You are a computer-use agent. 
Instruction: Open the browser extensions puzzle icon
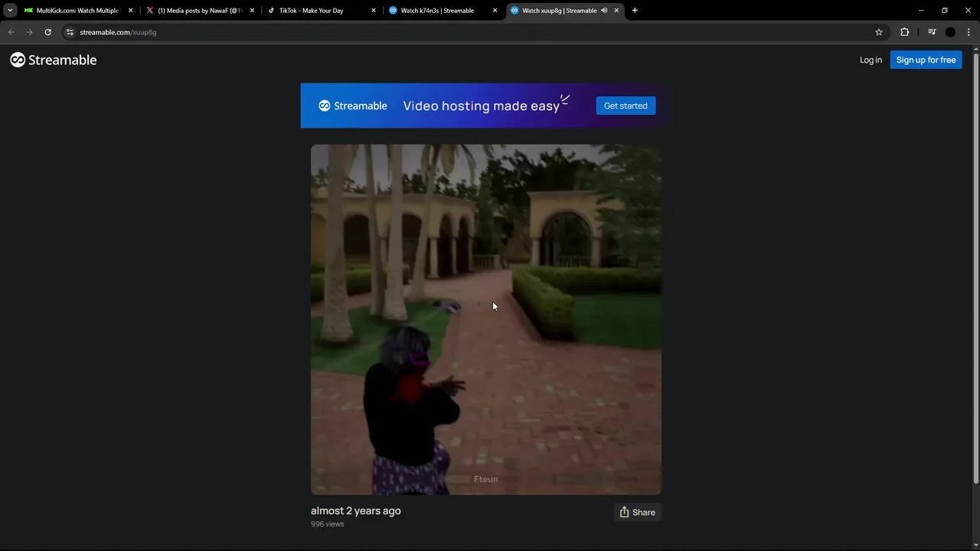pyautogui.click(x=905, y=32)
